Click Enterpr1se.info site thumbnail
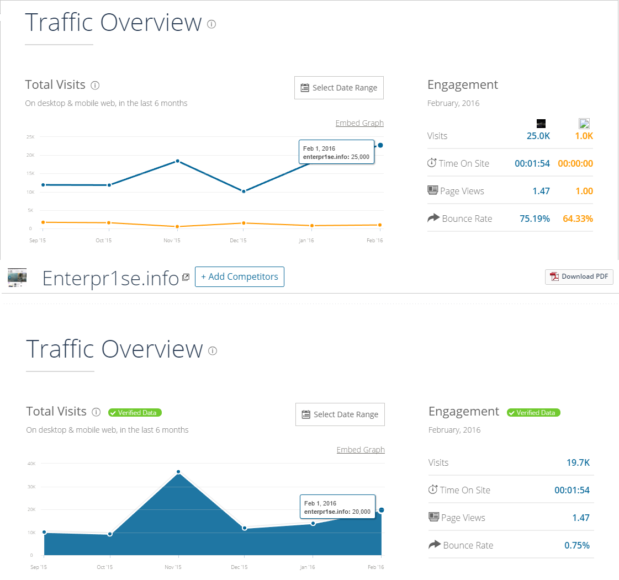619x580 pixels. point(17,277)
